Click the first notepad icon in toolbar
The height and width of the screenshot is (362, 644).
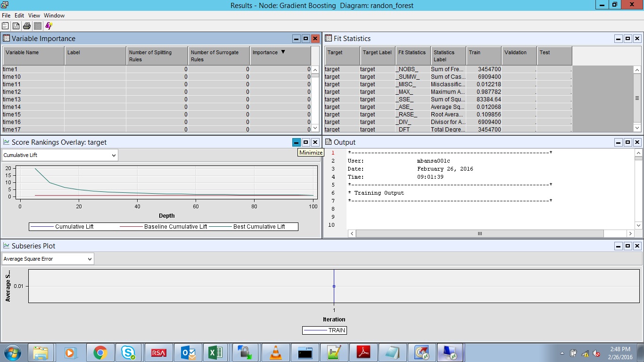tap(5, 26)
